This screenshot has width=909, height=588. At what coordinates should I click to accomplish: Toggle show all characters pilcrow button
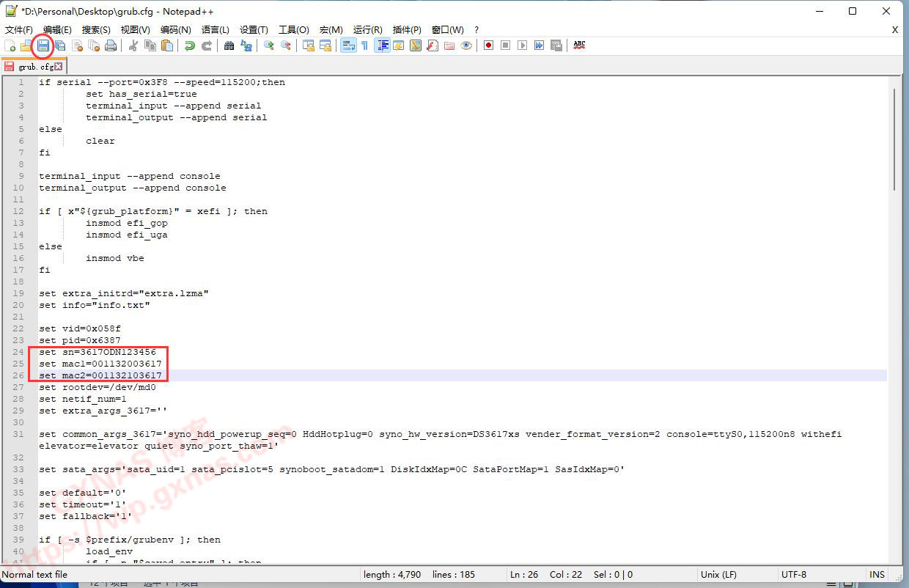coord(364,45)
